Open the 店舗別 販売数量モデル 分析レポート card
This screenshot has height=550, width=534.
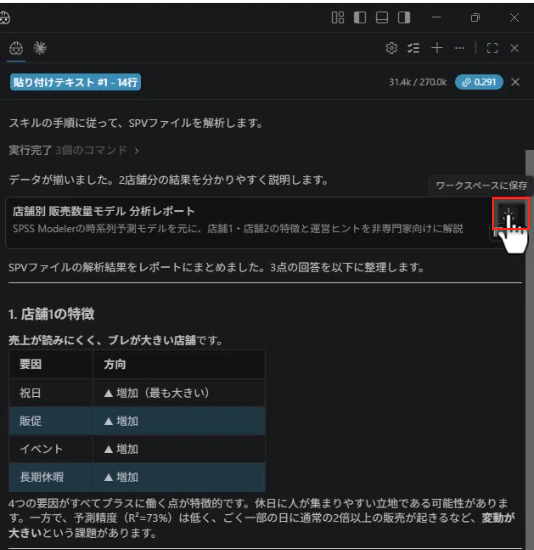coord(247,223)
